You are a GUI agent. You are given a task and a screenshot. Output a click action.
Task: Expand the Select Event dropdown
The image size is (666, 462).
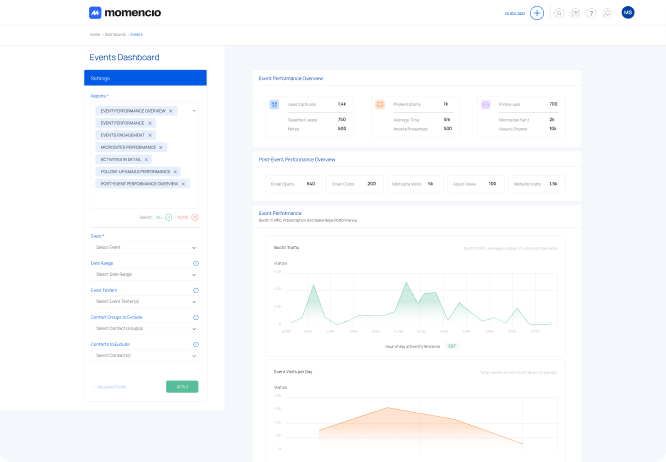coord(145,247)
